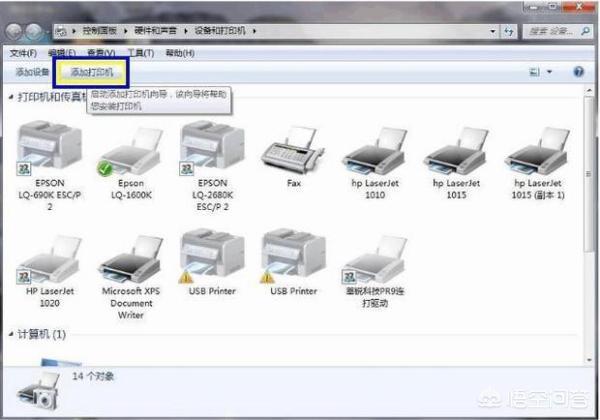Select the PR9 连打驱动 printer

[x=375, y=272]
